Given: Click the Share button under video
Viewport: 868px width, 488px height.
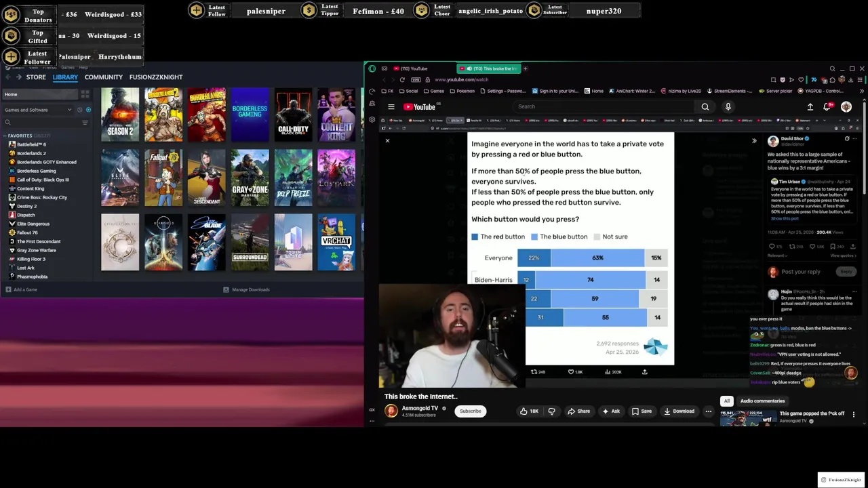Looking at the screenshot, I should click(x=578, y=411).
